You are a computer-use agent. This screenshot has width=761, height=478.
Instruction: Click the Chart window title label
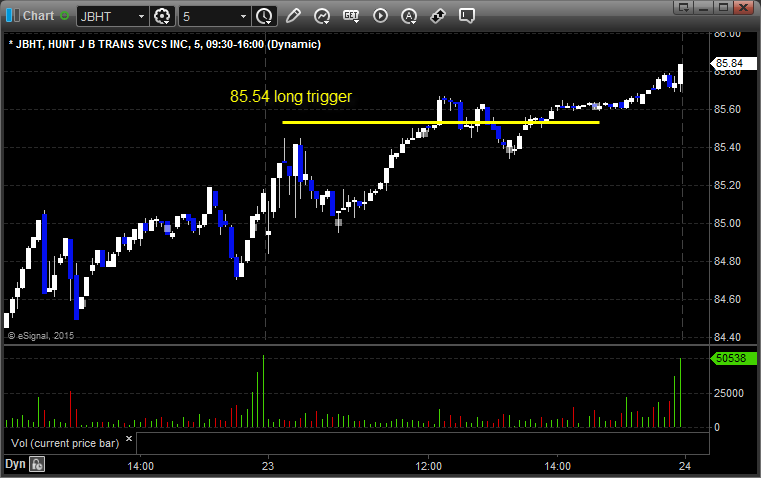coord(38,16)
